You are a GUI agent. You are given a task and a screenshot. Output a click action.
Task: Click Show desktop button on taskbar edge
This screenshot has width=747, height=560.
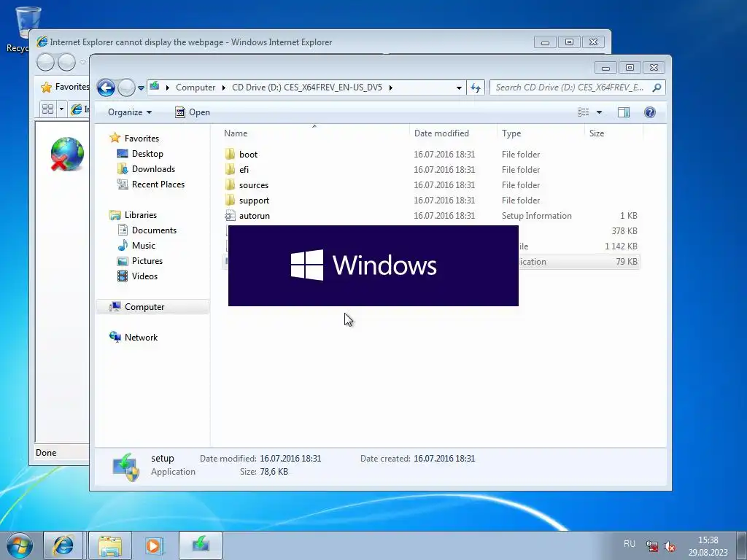coord(742,545)
